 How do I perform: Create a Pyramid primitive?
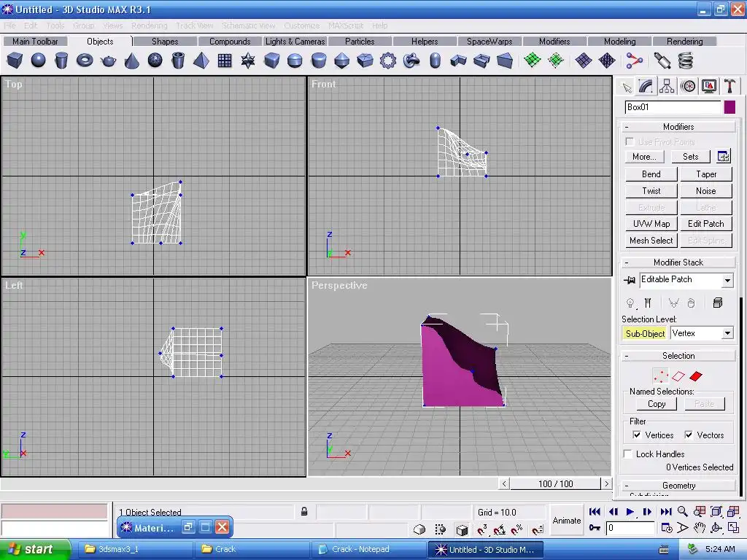(x=201, y=61)
